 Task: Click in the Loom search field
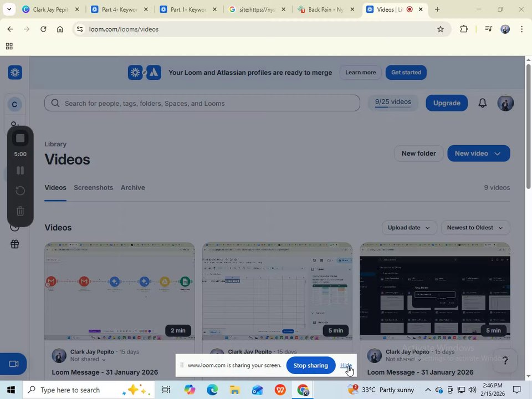click(202, 103)
